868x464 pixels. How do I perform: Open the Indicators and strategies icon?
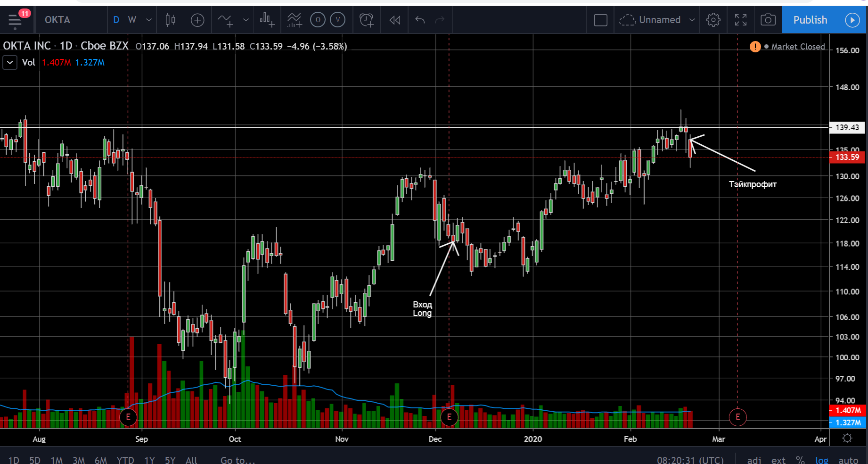tap(226, 20)
